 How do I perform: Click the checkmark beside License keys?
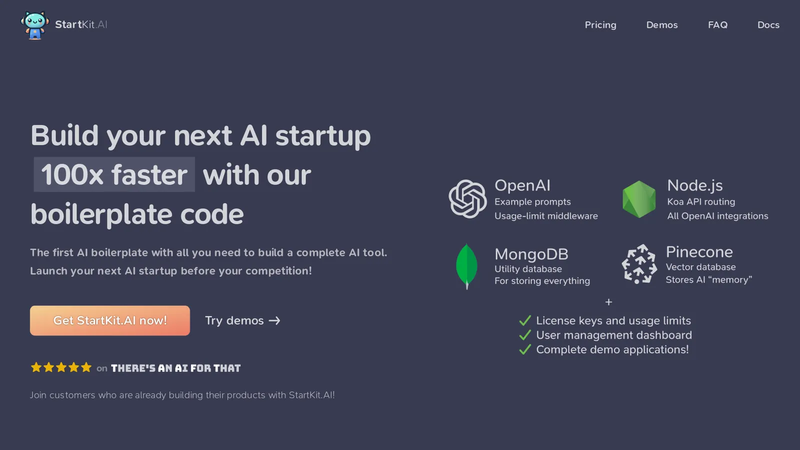pos(525,320)
